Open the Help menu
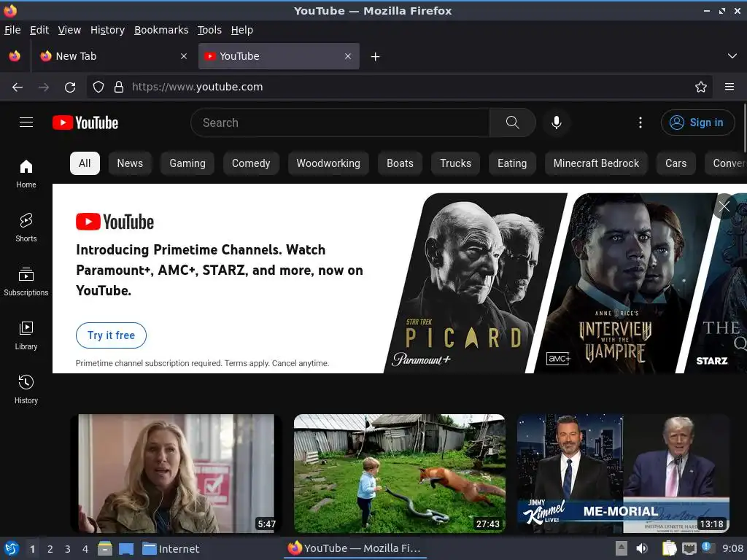This screenshot has height=560, width=747. click(242, 30)
